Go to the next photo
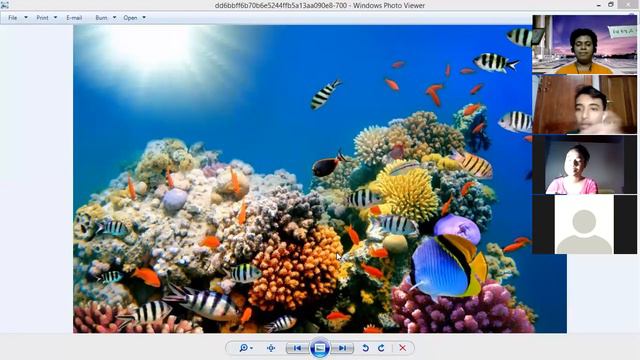640x360 pixels. 342,348
